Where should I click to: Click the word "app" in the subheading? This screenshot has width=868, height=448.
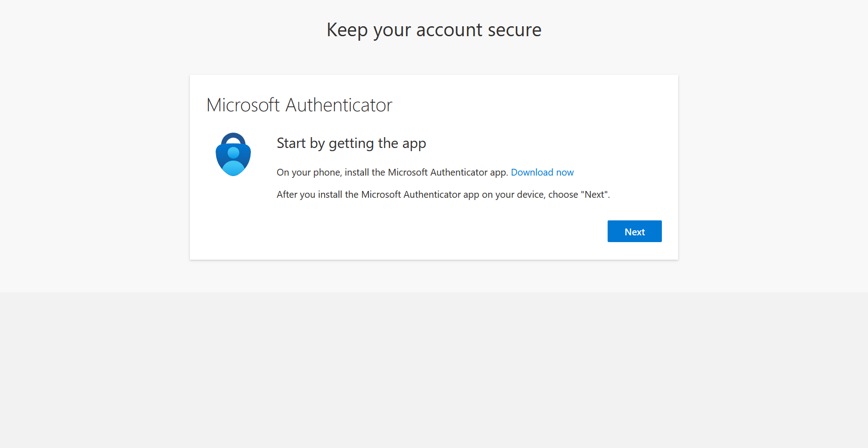pyautogui.click(x=414, y=144)
